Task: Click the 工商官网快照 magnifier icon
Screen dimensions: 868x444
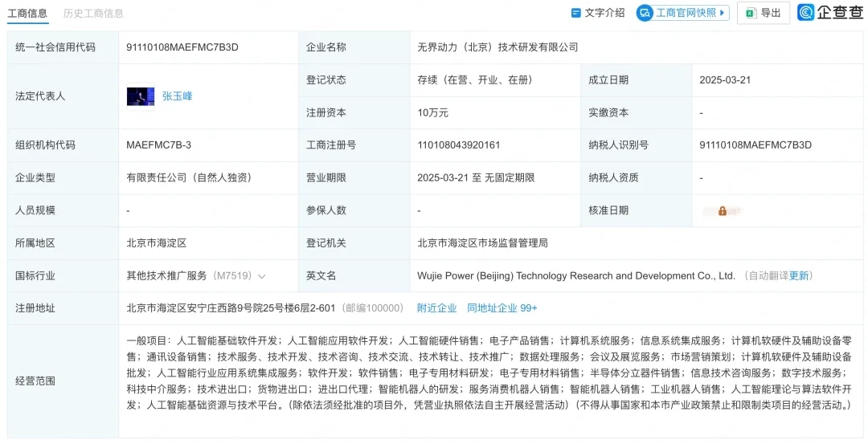Action: (645, 13)
